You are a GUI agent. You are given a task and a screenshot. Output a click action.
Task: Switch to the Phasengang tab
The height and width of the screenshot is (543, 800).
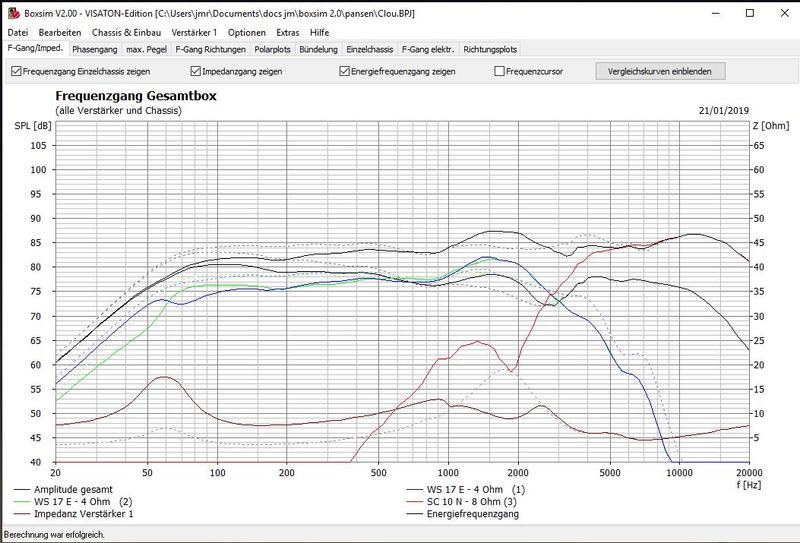point(95,48)
